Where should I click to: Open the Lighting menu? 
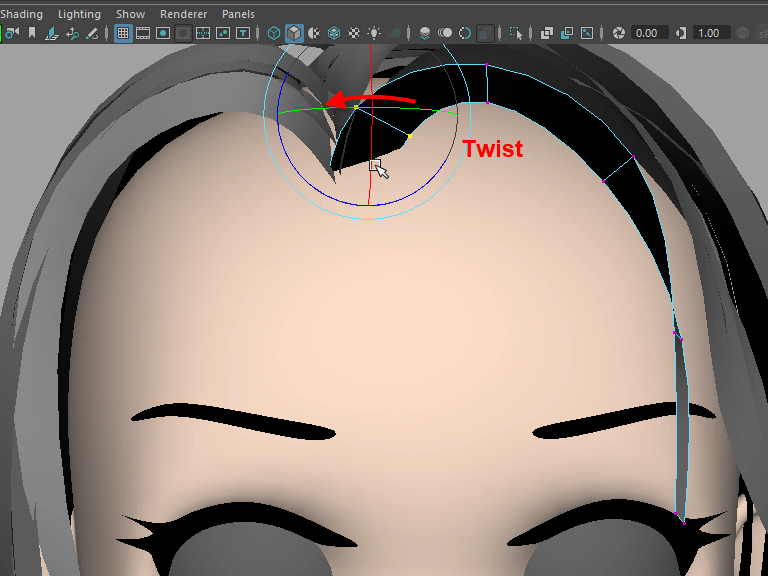pyautogui.click(x=79, y=14)
